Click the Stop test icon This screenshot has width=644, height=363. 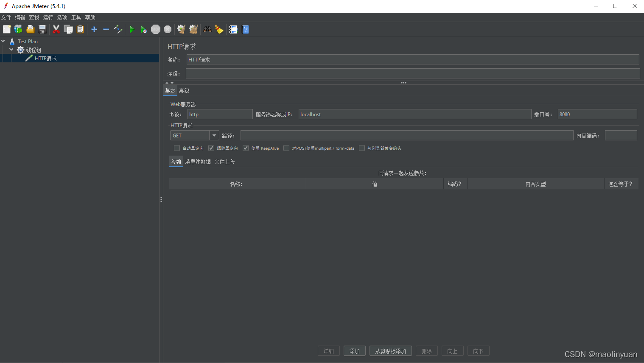[156, 29]
